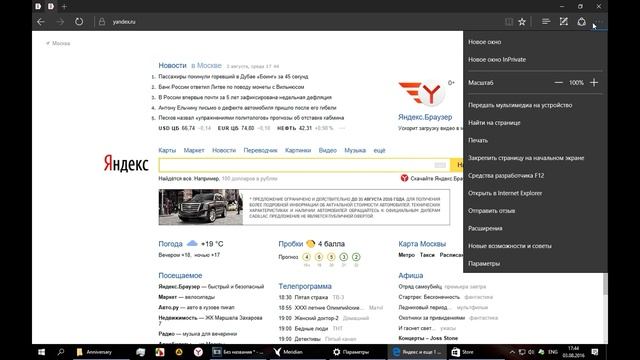Increase zoom with plus button
This screenshot has width=640, height=360.
point(594,82)
